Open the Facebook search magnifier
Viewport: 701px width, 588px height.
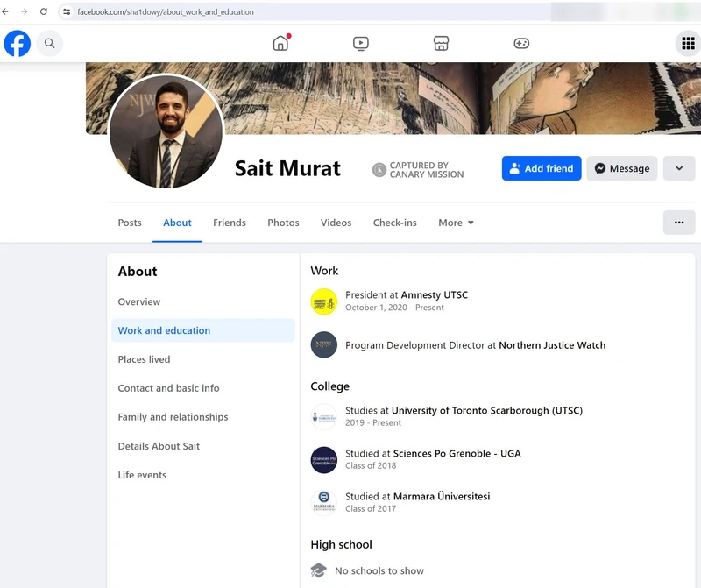pos(50,43)
